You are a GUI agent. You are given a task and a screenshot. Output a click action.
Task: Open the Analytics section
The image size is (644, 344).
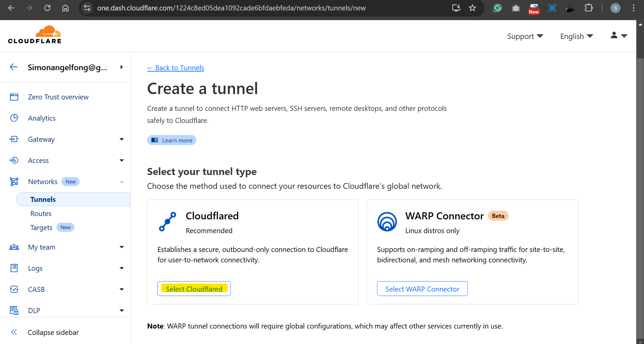pos(42,118)
